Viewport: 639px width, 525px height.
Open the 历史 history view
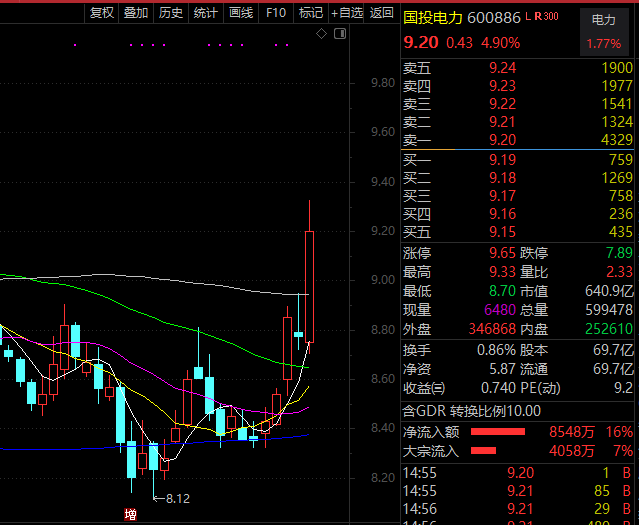(x=171, y=12)
